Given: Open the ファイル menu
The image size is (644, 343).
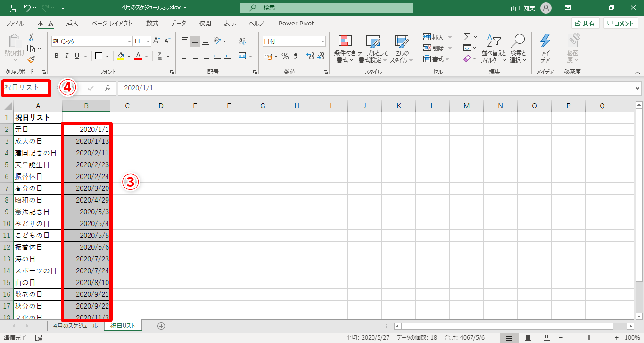Looking at the screenshot, I should point(15,23).
